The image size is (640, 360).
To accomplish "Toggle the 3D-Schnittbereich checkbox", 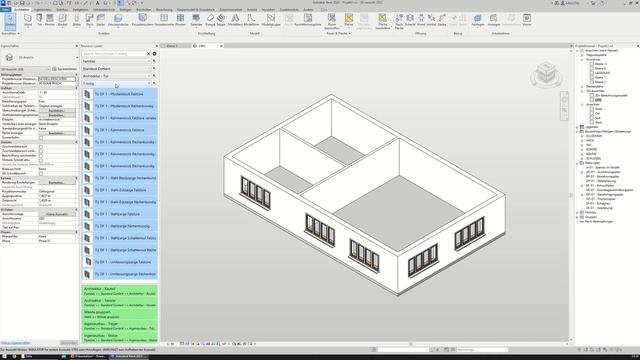I will [x=41, y=173].
